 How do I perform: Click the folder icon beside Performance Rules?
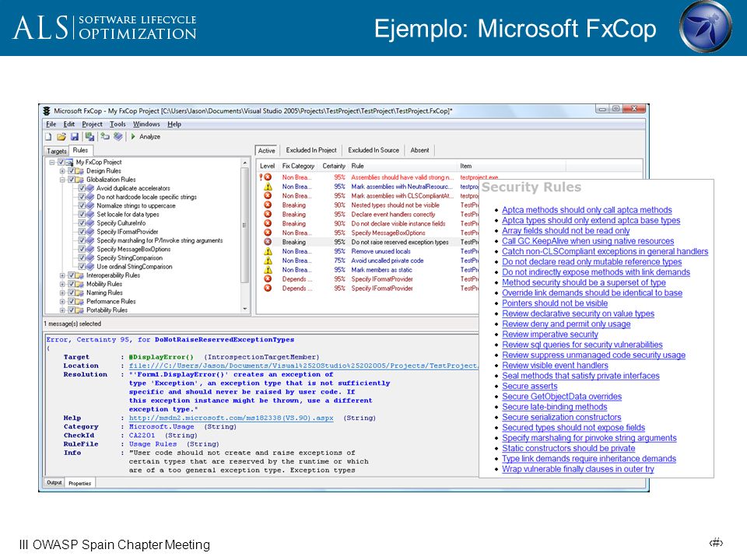click(79, 302)
